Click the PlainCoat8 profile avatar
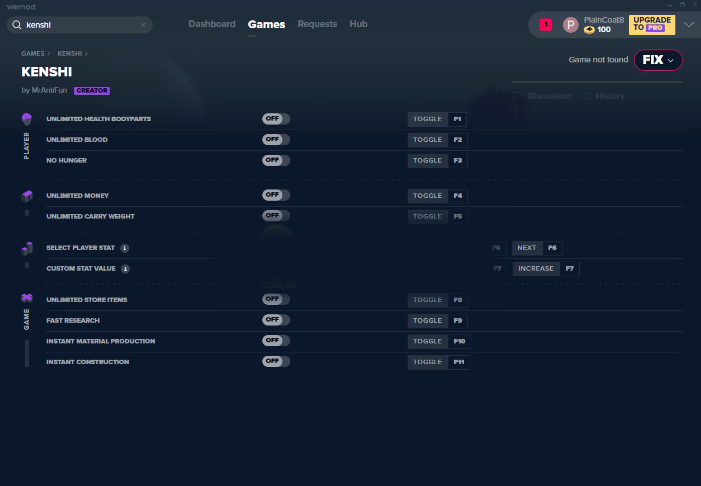Image resolution: width=701 pixels, height=486 pixels. (570, 25)
